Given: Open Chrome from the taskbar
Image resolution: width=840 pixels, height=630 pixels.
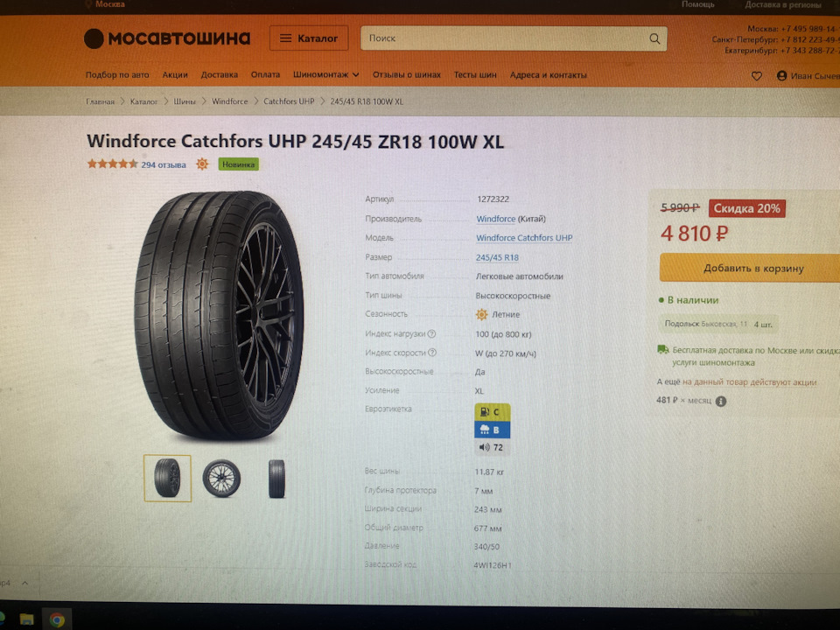Looking at the screenshot, I should click(58, 619).
